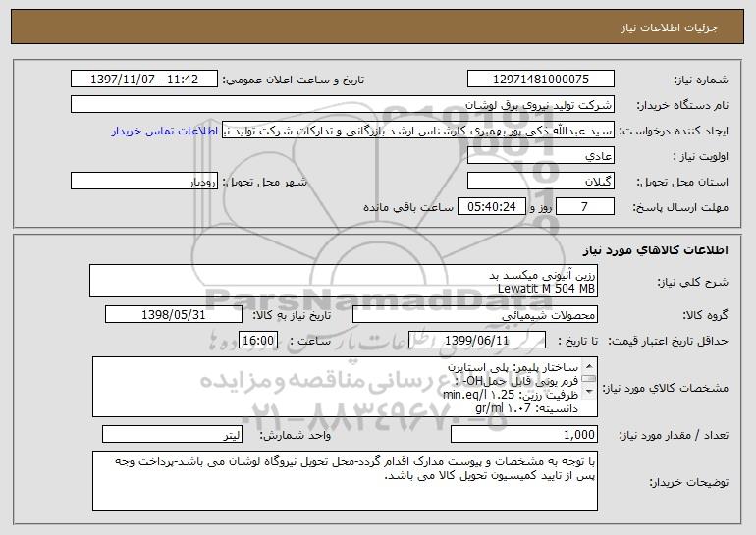Click label استان محل تحویل
This screenshot has width=756, height=535.
[682, 183]
